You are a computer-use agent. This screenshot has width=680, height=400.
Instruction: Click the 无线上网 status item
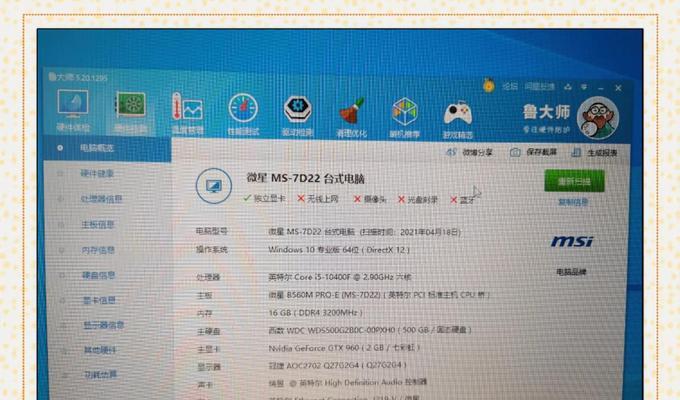pyautogui.click(x=318, y=199)
